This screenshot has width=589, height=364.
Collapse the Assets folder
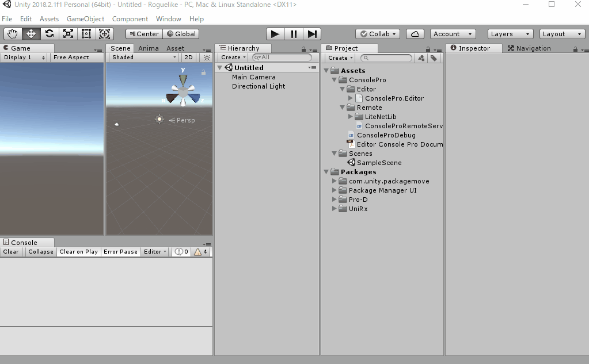point(326,71)
